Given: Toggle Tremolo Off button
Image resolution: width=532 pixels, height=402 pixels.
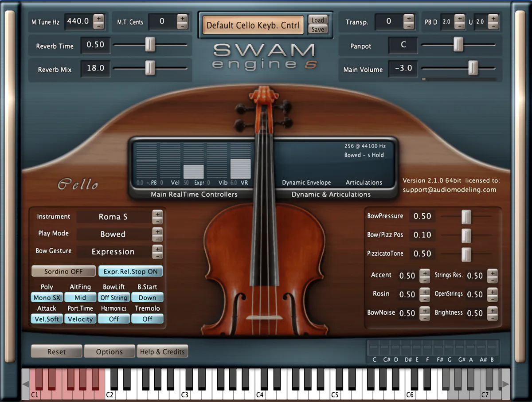Looking at the screenshot, I should [147, 319].
